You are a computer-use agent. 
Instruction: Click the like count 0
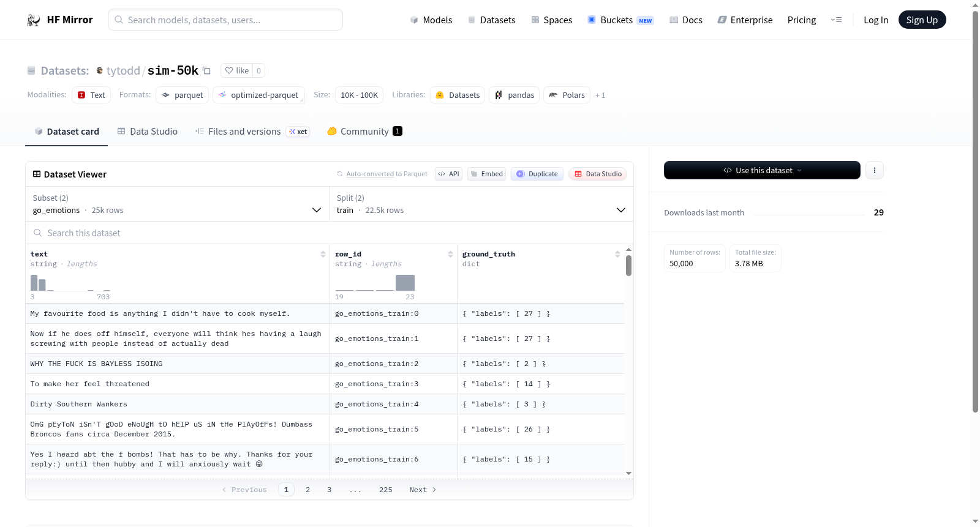tap(258, 71)
